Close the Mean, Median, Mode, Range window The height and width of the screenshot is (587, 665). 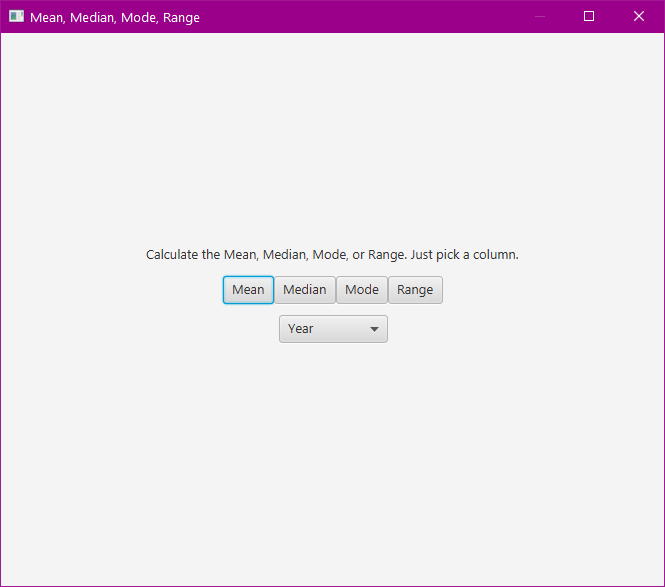639,17
